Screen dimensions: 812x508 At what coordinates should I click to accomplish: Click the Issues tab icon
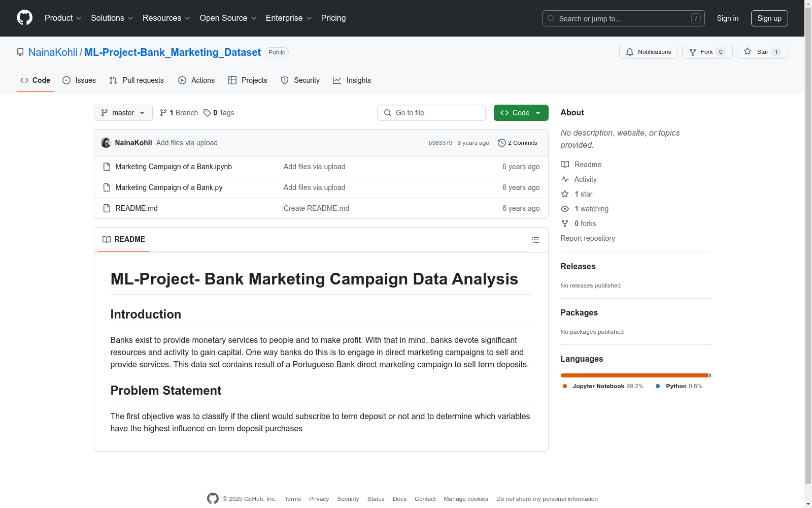click(x=66, y=80)
